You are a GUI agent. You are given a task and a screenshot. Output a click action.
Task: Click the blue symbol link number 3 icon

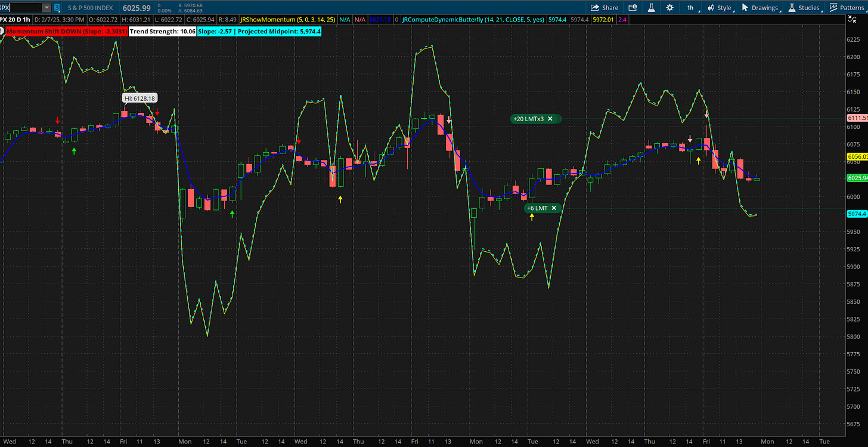point(57,8)
